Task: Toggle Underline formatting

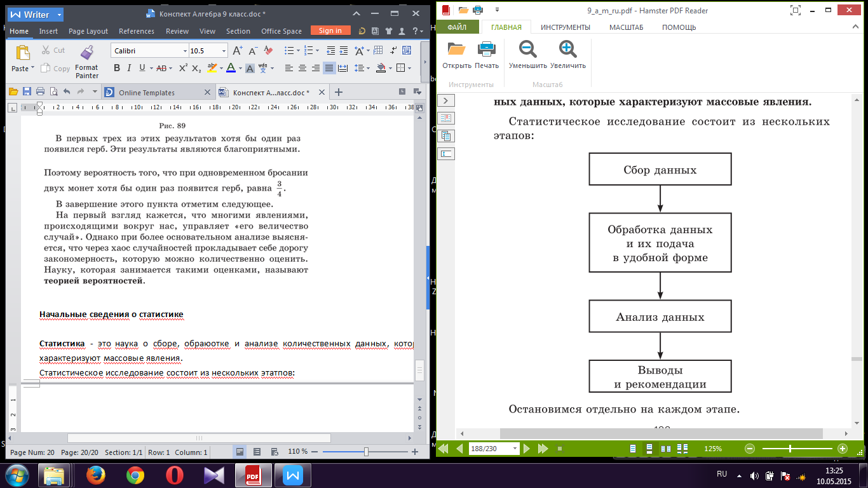Action: tap(142, 68)
